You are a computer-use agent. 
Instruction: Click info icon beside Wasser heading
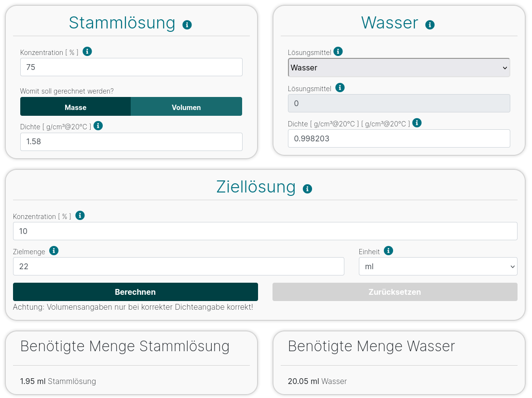[430, 25]
